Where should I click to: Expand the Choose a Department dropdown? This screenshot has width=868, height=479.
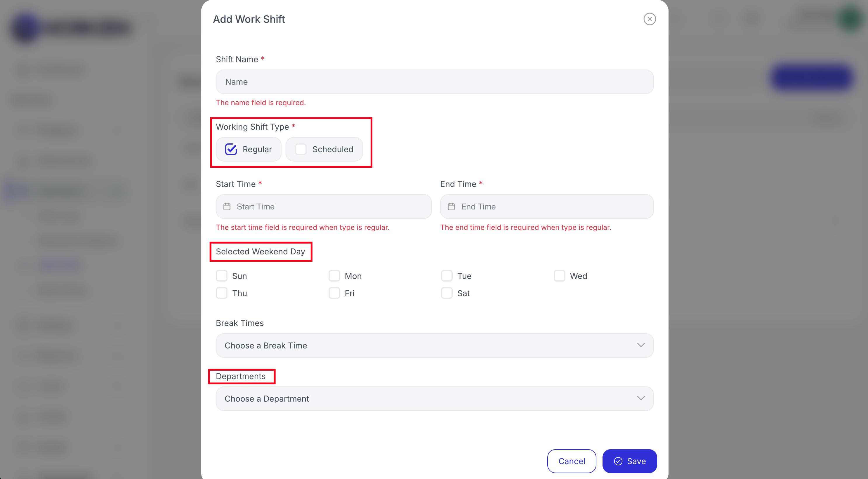point(434,398)
